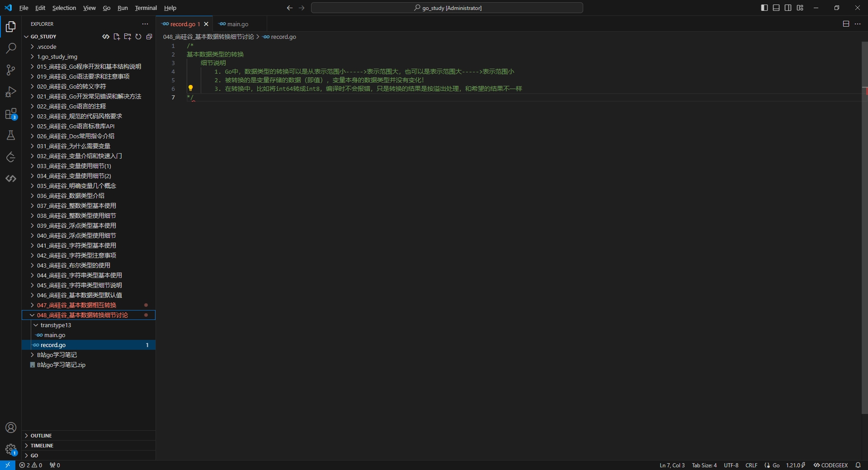Open the Search view icon
This screenshot has width=868, height=470.
(x=11, y=48)
